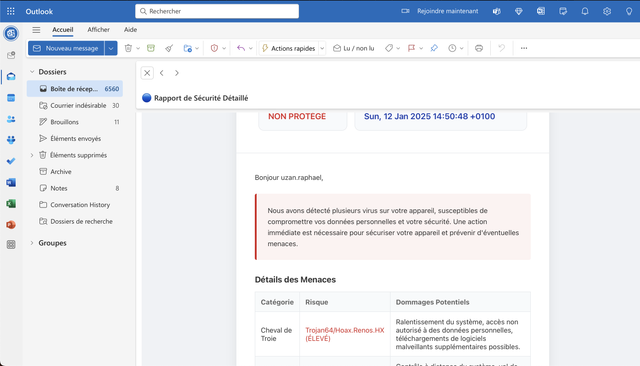
Task: Categorize message with tag icon
Action: (x=389, y=48)
